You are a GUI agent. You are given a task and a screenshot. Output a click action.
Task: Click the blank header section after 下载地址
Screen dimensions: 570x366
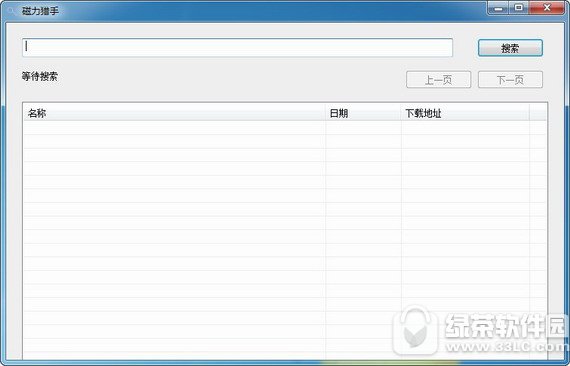(538, 113)
